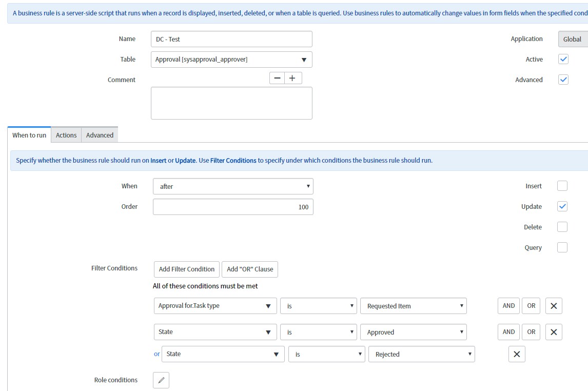
Task: Click the Name input field
Action: [231, 39]
